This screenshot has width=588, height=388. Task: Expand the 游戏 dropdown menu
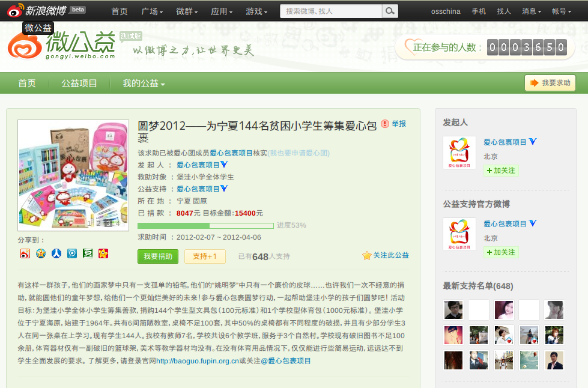pyautogui.click(x=256, y=11)
